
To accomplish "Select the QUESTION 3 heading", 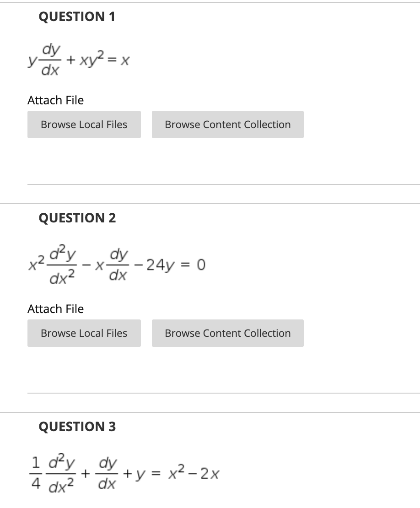I will (x=77, y=427).
